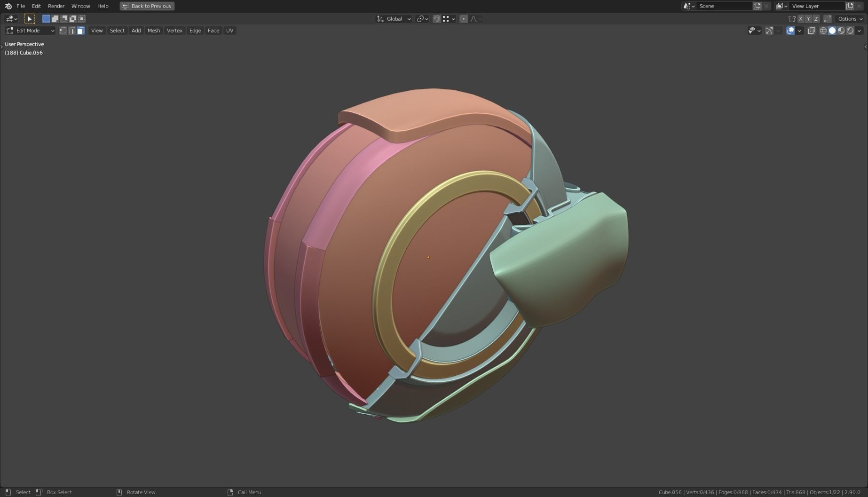This screenshot has width=868, height=497.
Task: Choose extend selection mode icon
Action: point(55,19)
